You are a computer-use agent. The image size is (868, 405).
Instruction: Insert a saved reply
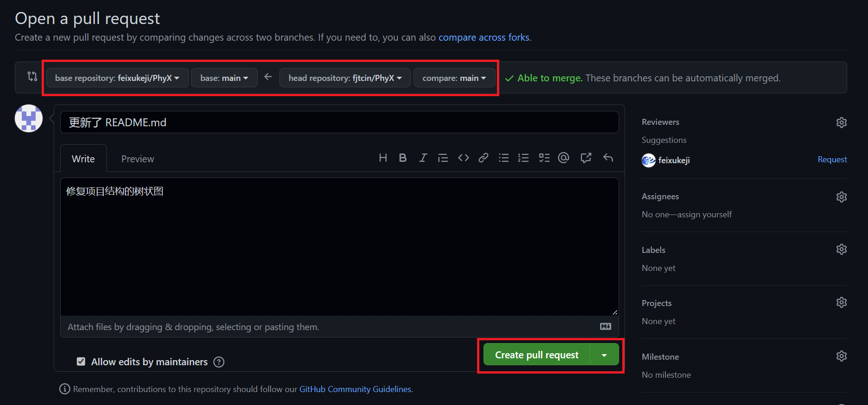[608, 158]
